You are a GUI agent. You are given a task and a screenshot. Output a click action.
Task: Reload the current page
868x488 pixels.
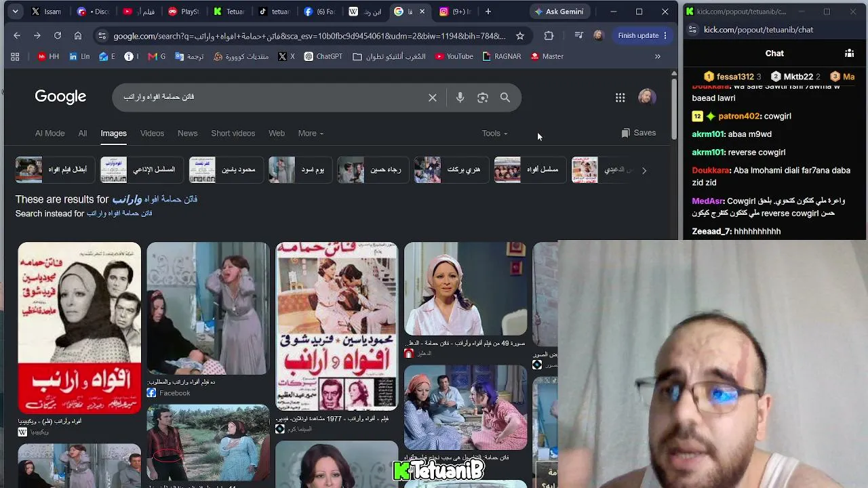coord(58,35)
